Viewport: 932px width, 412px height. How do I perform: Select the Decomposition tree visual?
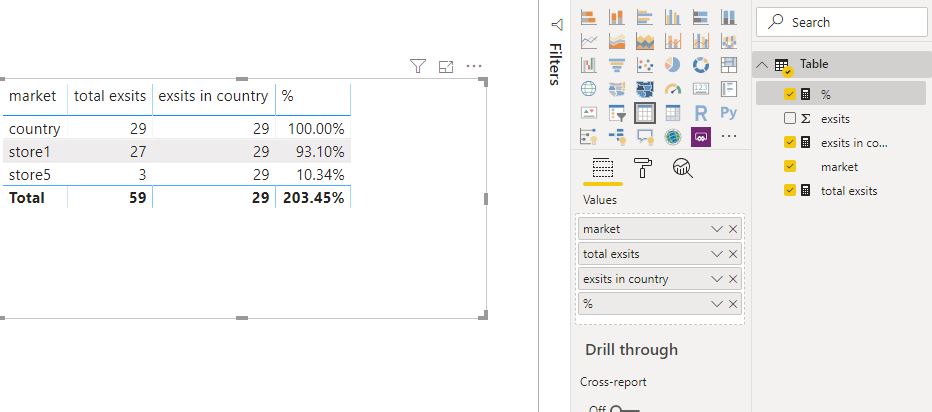616,137
